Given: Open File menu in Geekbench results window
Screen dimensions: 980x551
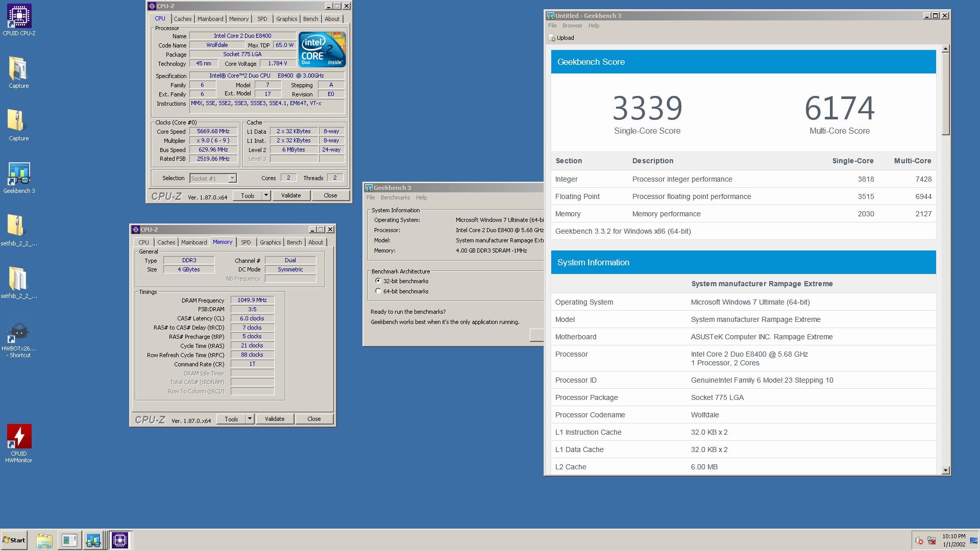Looking at the screenshot, I should [x=552, y=26].
